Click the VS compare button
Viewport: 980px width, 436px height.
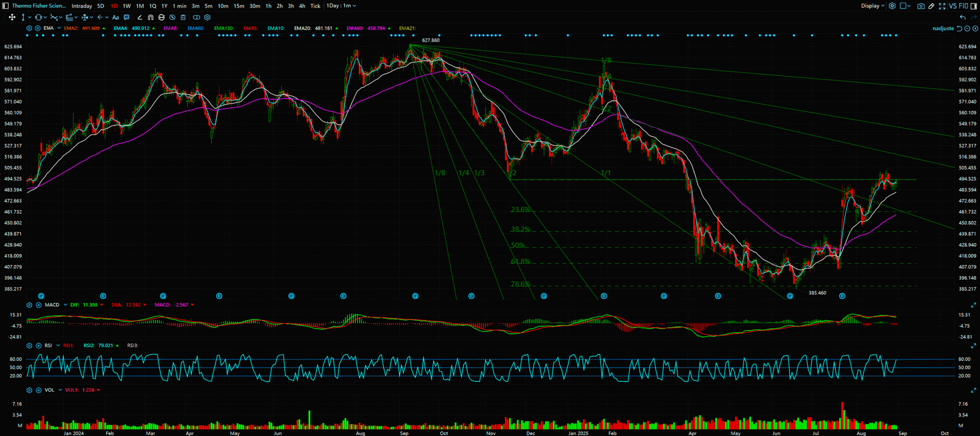coord(952,6)
